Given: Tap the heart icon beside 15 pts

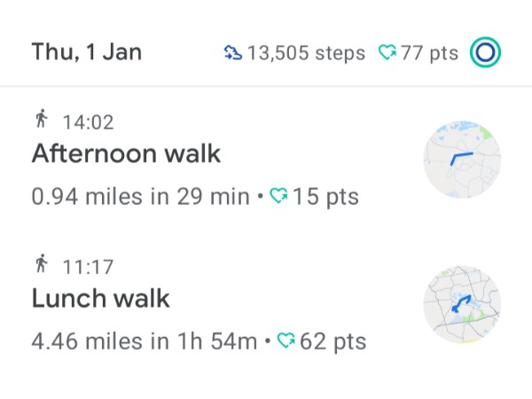Looking at the screenshot, I should (x=279, y=196).
